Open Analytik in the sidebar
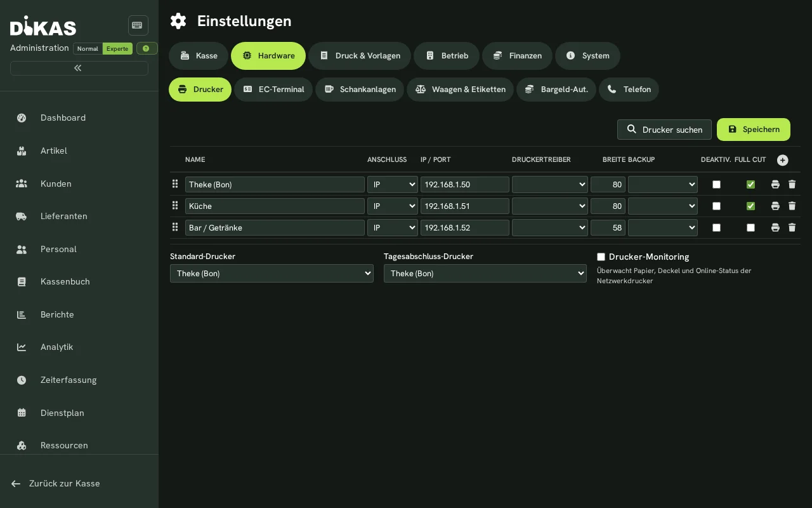Image resolution: width=812 pixels, height=508 pixels. (x=79, y=347)
